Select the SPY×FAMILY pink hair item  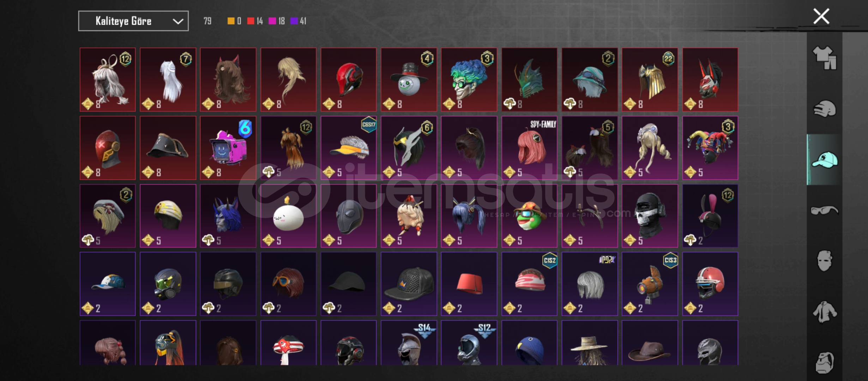click(529, 148)
